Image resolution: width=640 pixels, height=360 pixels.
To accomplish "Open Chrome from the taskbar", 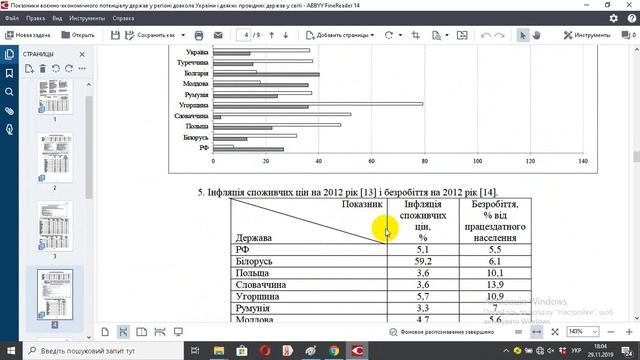I will 334,351.
